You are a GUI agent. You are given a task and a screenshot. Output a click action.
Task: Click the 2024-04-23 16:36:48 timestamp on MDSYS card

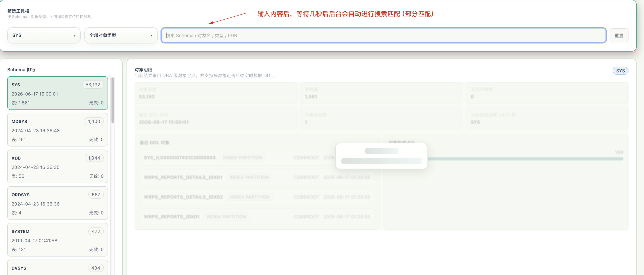click(36, 131)
